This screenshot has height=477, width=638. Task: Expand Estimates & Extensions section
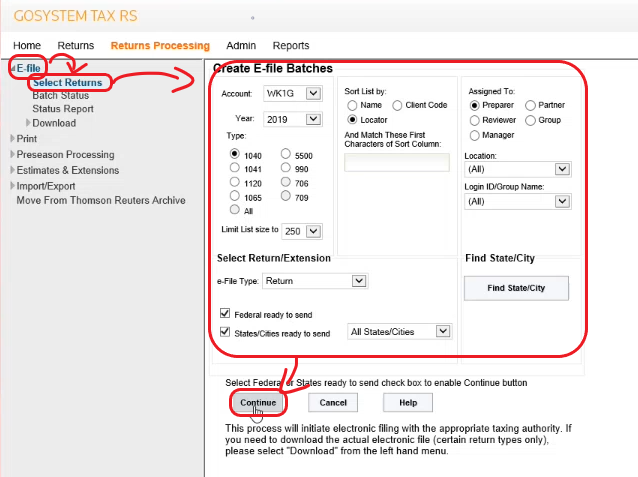tap(13, 170)
